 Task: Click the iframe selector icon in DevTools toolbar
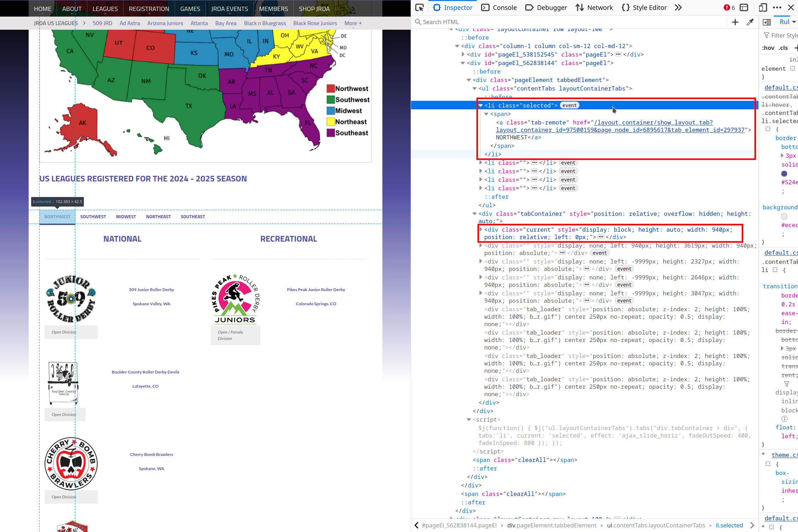pos(744,8)
